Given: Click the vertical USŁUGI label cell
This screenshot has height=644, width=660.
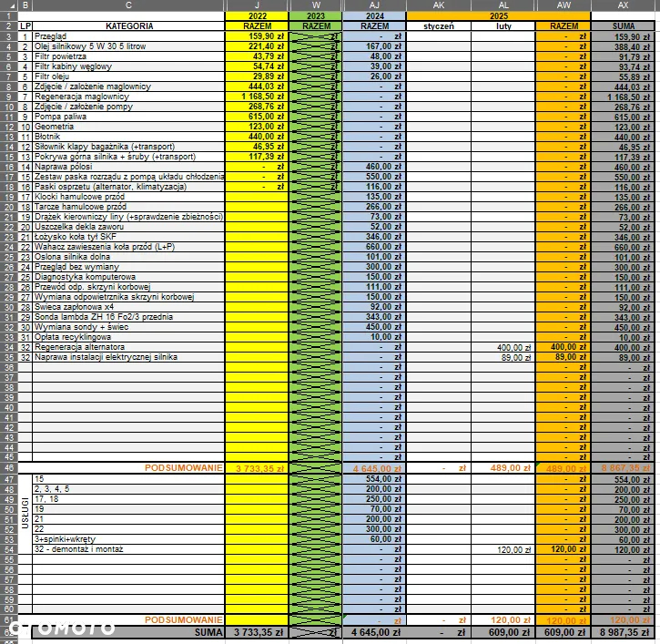Looking at the screenshot, I should coord(25,513).
